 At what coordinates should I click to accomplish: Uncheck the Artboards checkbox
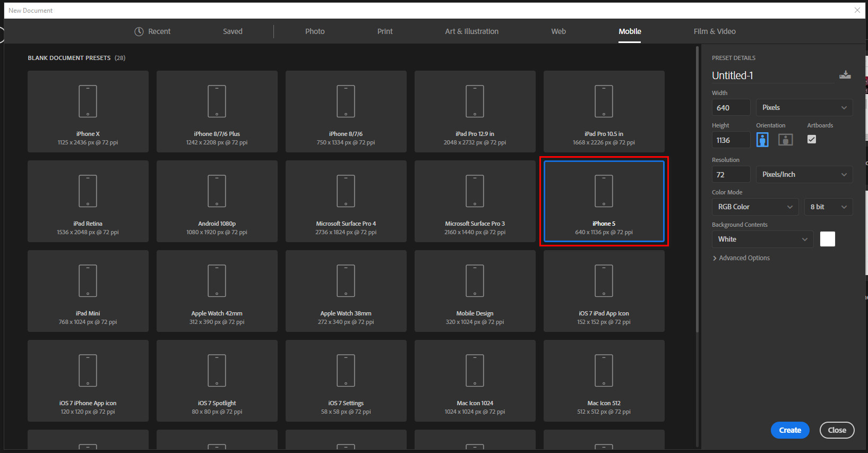(x=812, y=139)
